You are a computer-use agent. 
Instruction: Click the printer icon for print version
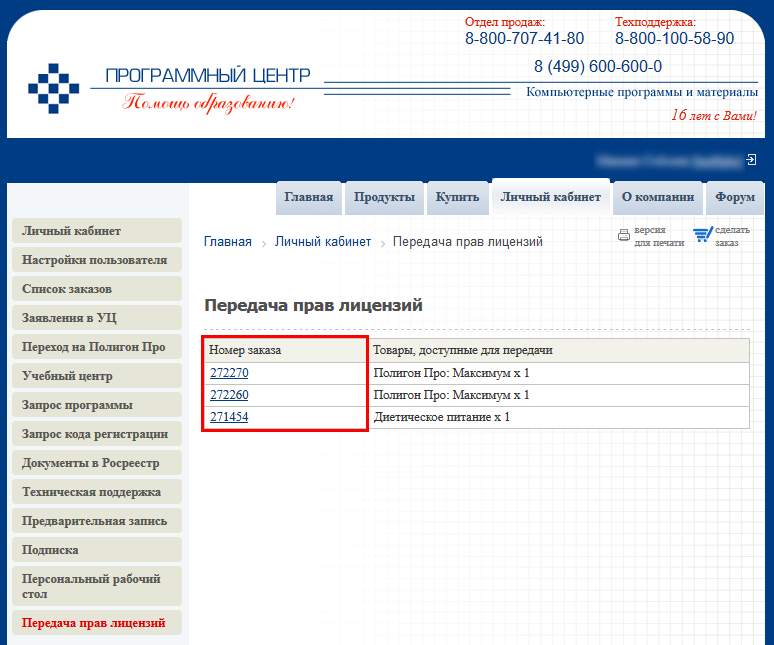(x=624, y=235)
